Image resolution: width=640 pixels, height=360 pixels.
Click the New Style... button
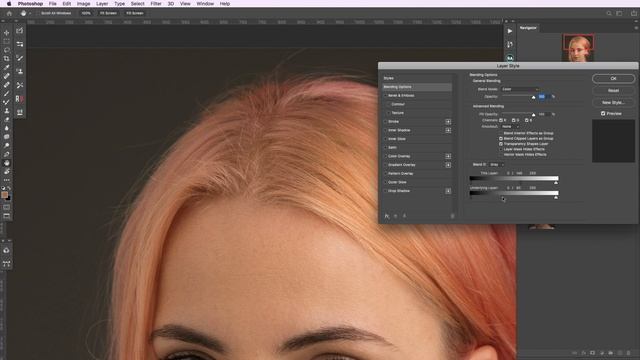(613, 102)
